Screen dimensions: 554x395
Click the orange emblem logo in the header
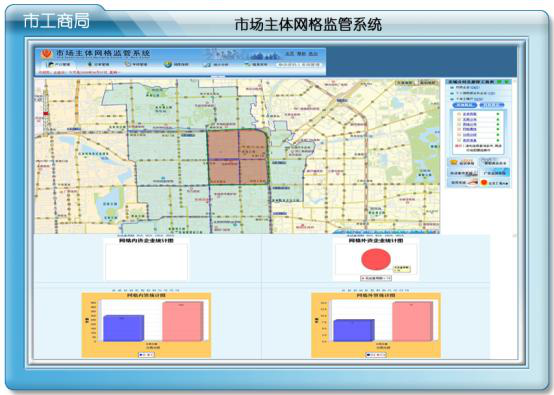(46, 54)
